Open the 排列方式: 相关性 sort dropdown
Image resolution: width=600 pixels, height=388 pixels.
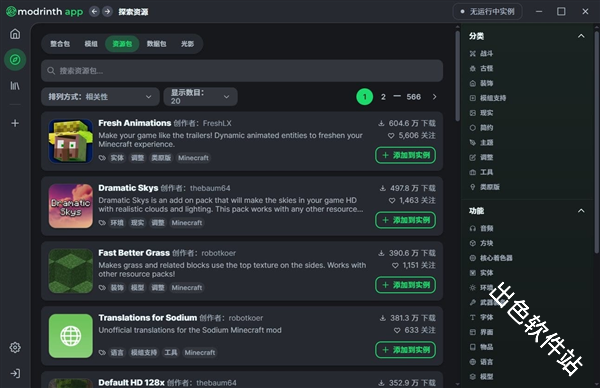[100, 97]
